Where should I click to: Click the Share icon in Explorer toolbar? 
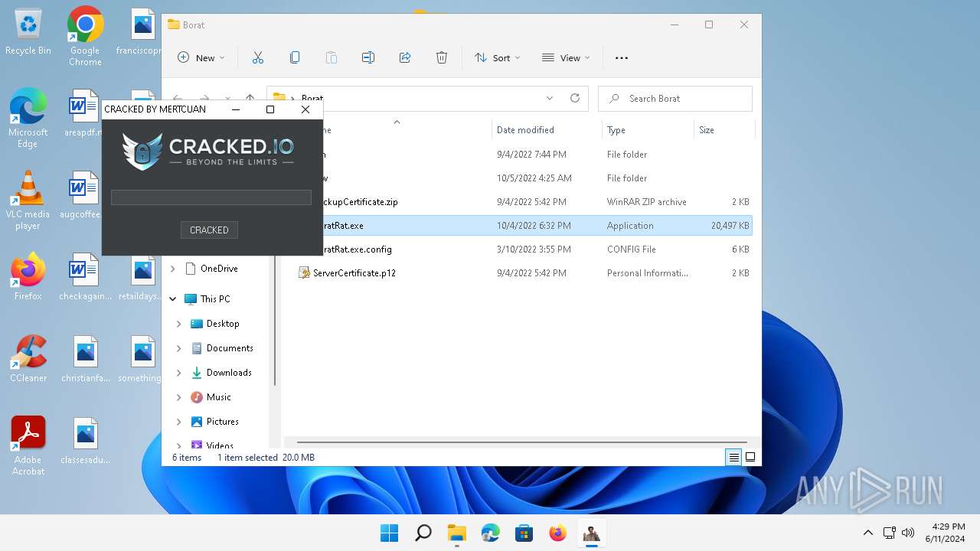coord(405,57)
